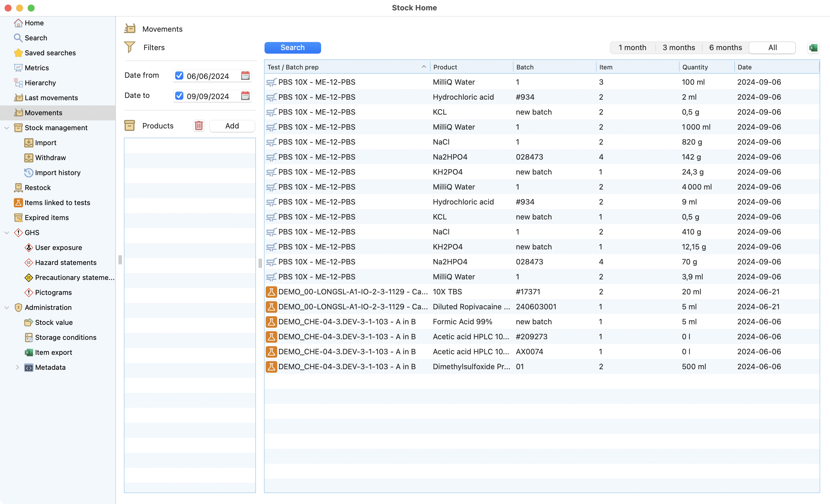This screenshot has height=504, width=830.
Task: Uncheck the Date from checkbox
Action: pyautogui.click(x=179, y=76)
